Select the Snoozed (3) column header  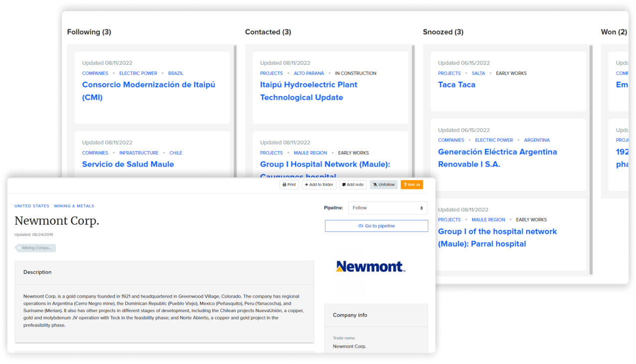coord(443,31)
